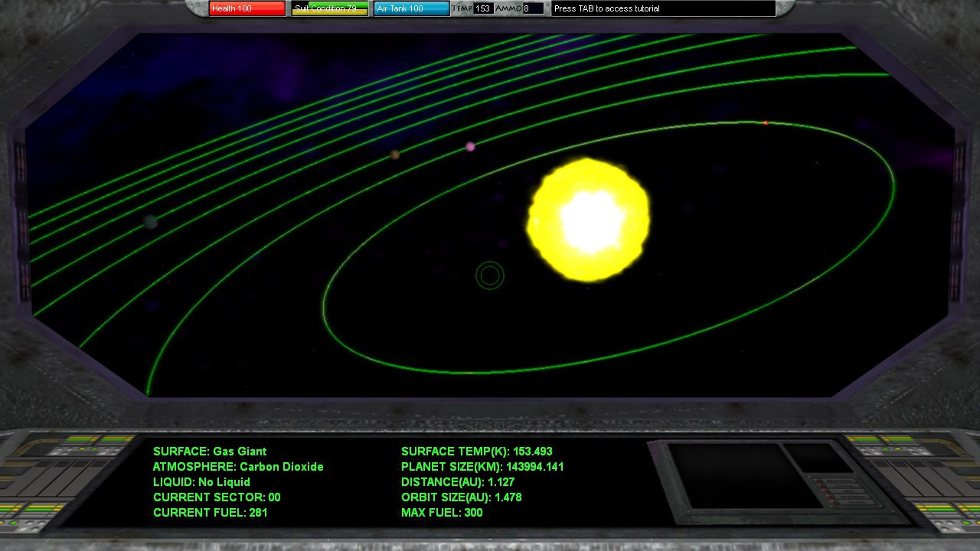Click the 'ORBIT SIZE(AU): 1.478' line
Viewport: 980px width, 551px height.
point(461,497)
